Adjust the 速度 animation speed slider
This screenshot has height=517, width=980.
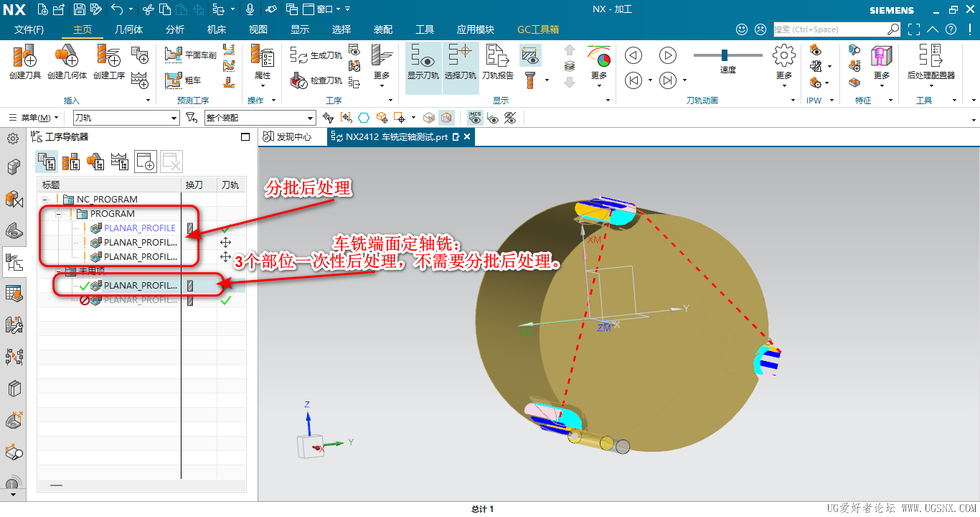click(x=725, y=55)
